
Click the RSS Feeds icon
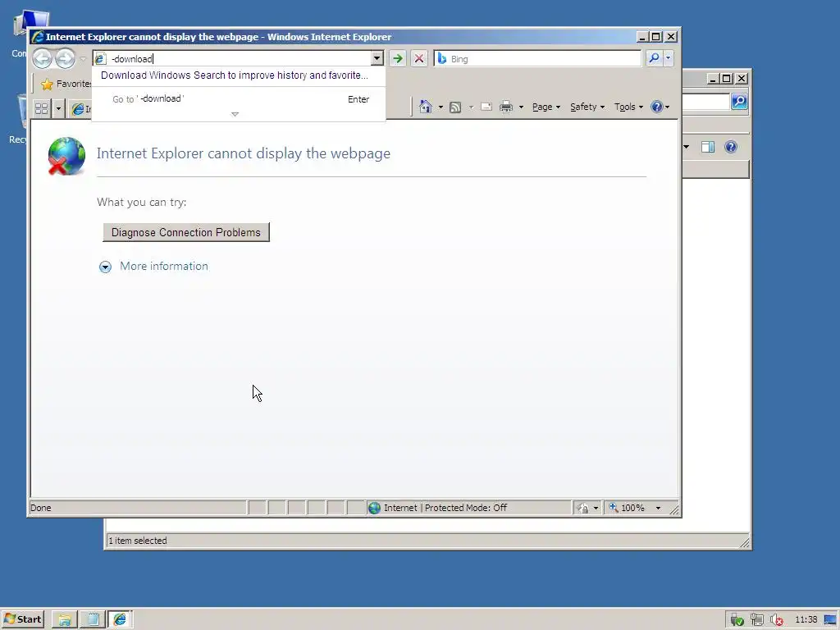click(455, 107)
